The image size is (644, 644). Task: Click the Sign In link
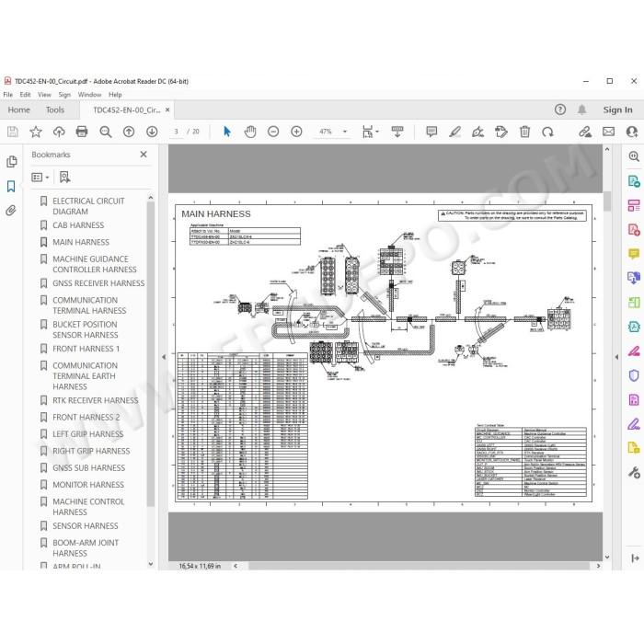[617, 109]
